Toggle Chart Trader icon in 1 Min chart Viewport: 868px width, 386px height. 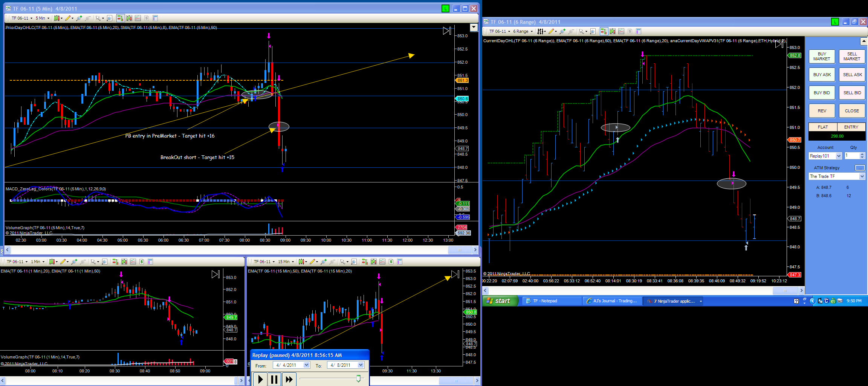tap(115, 262)
